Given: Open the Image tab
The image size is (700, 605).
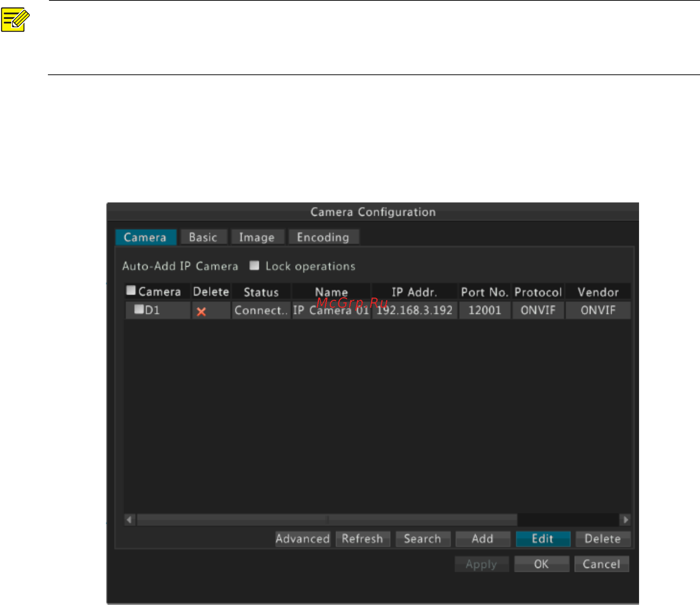Looking at the screenshot, I should tap(257, 237).
